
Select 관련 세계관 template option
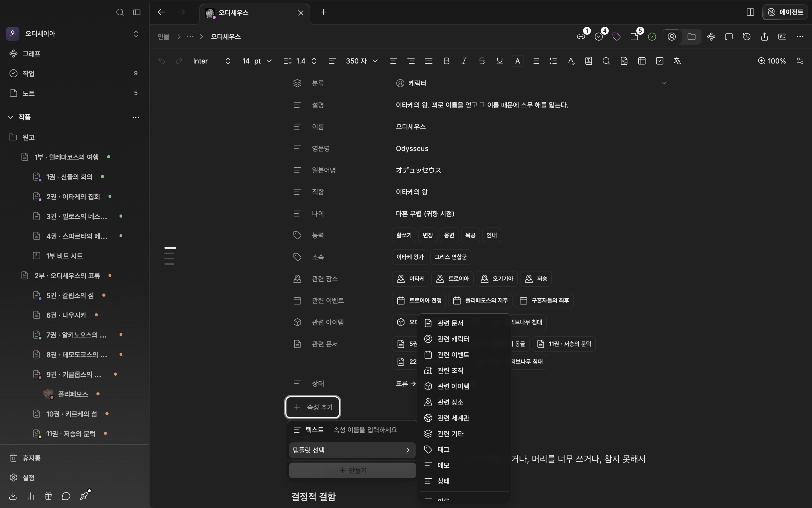464,418
